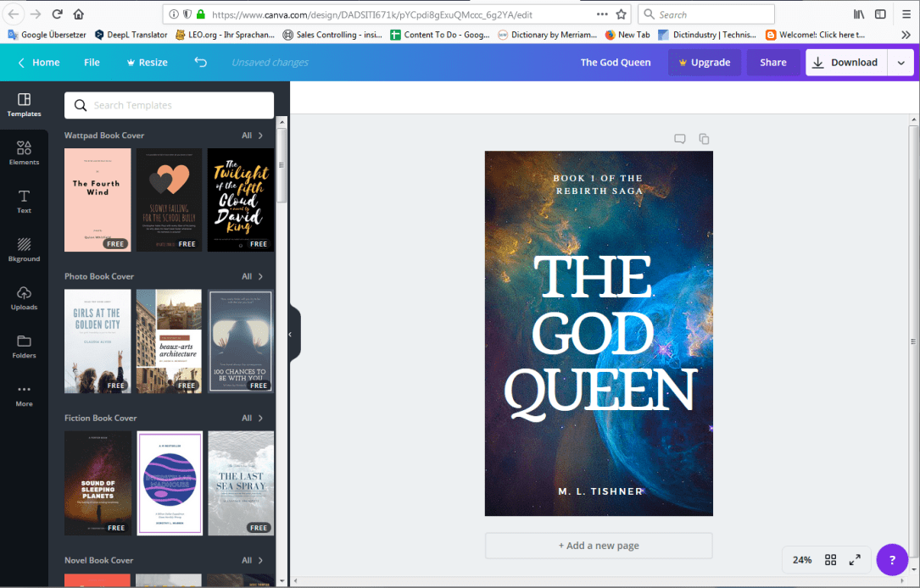Open the File menu

click(92, 62)
